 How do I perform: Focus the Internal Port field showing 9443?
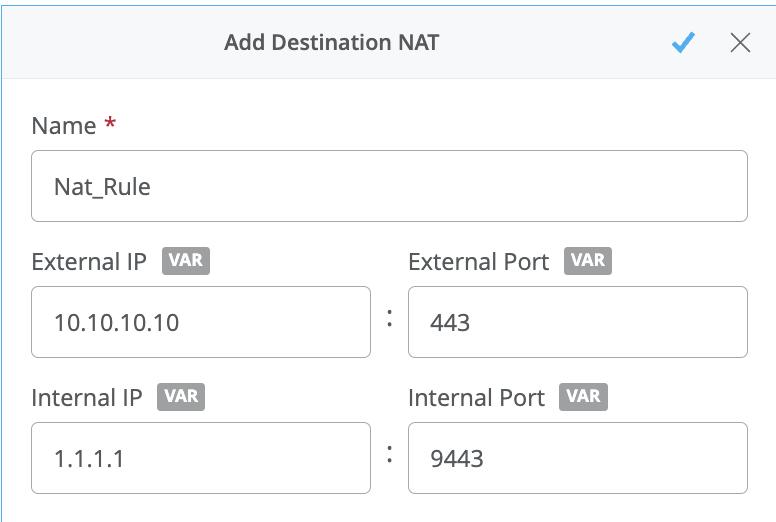pos(577,458)
